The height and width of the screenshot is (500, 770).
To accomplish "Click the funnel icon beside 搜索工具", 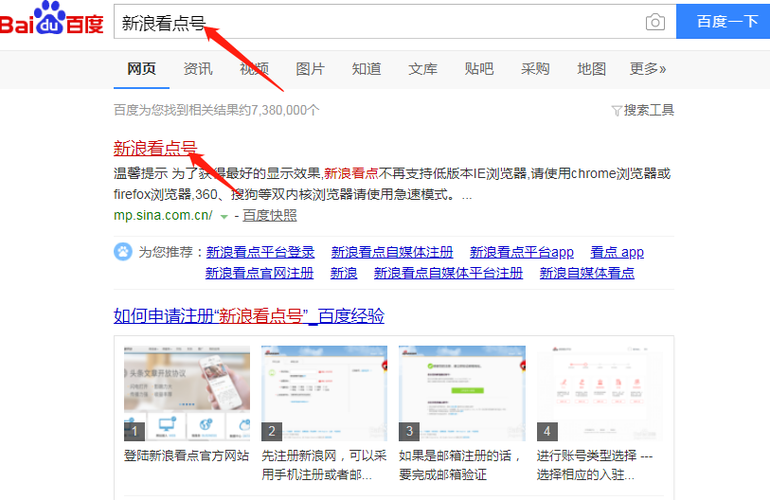I will click(616, 111).
